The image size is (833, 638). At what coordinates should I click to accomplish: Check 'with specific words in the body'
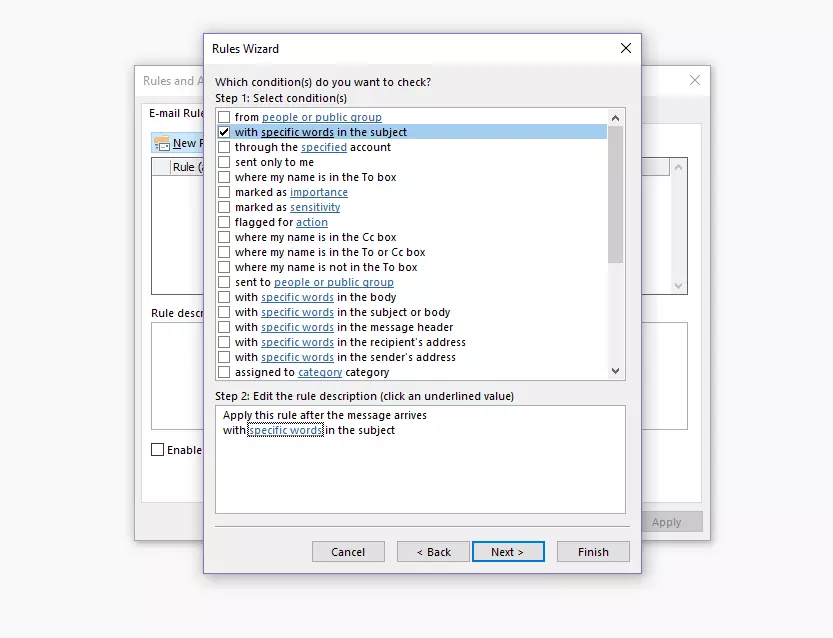(224, 297)
